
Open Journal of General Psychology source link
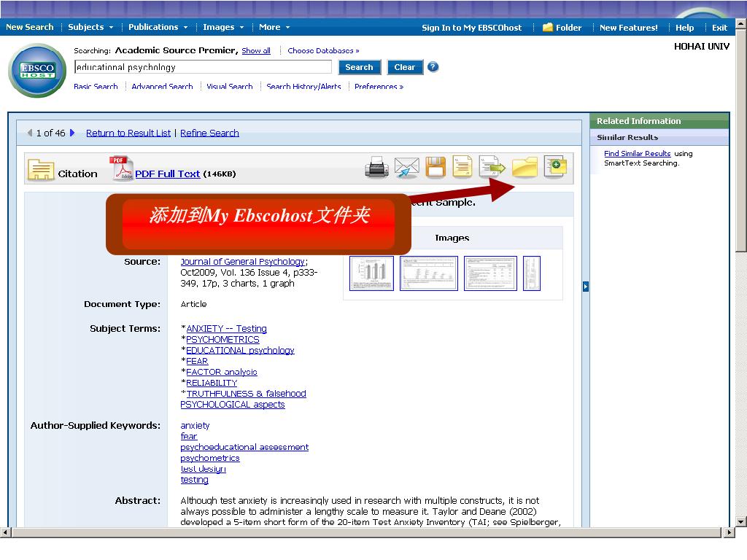(x=242, y=262)
